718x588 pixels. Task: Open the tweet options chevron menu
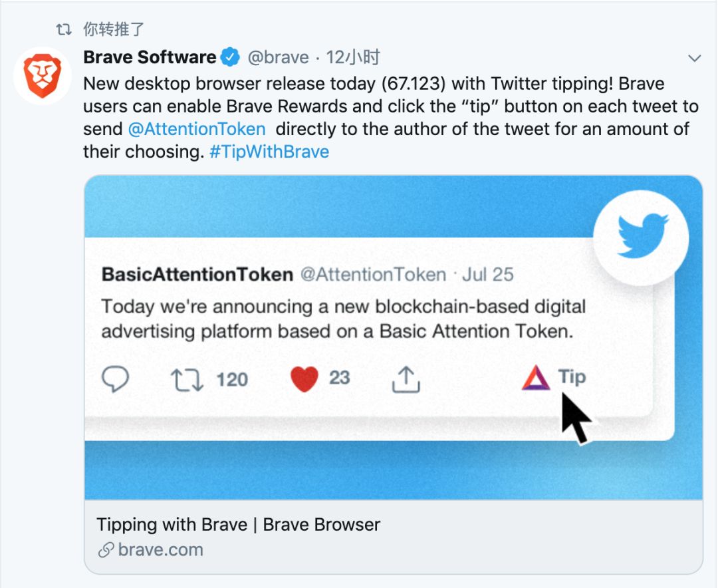pos(695,59)
